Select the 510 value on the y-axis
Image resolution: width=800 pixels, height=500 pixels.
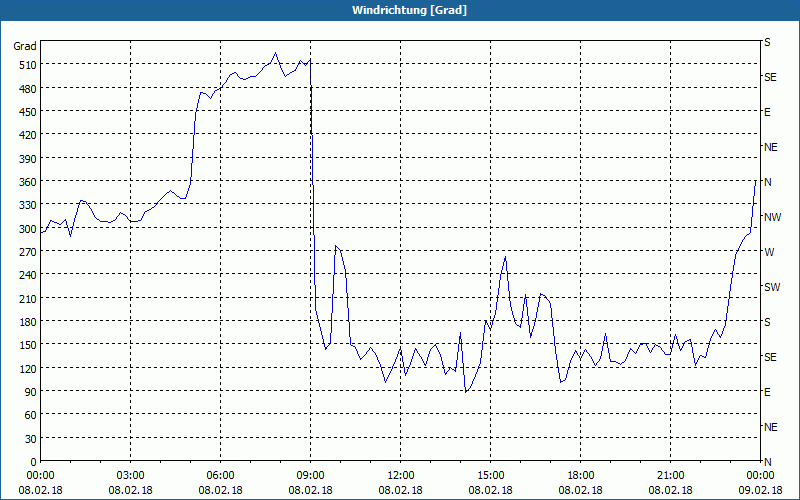coord(28,65)
